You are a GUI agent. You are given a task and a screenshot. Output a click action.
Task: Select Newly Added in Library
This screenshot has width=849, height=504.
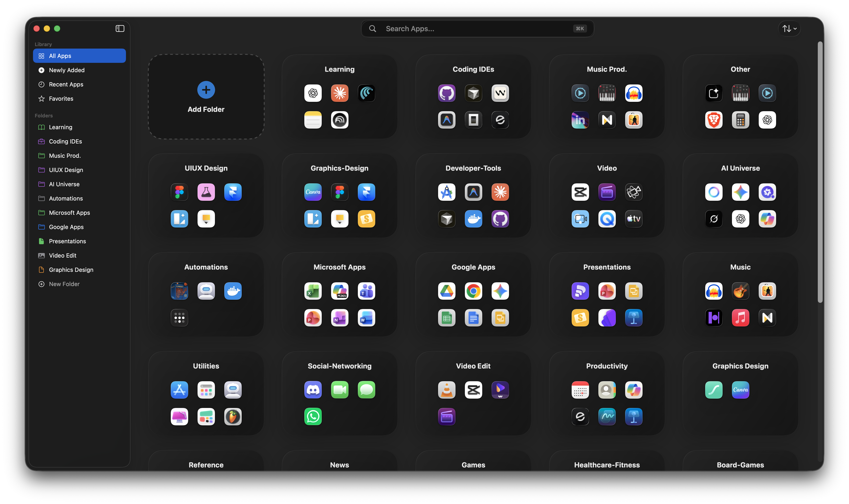[67, 70]
